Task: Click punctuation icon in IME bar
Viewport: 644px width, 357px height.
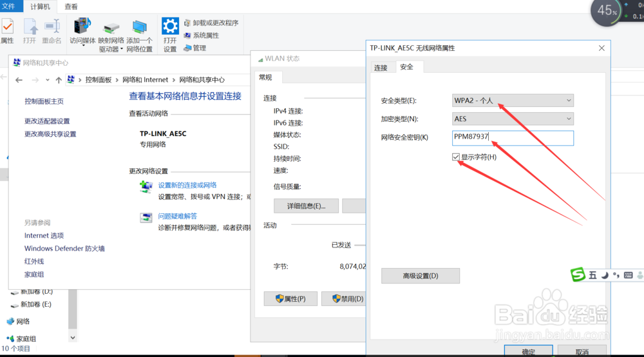Action: point(616,275)
